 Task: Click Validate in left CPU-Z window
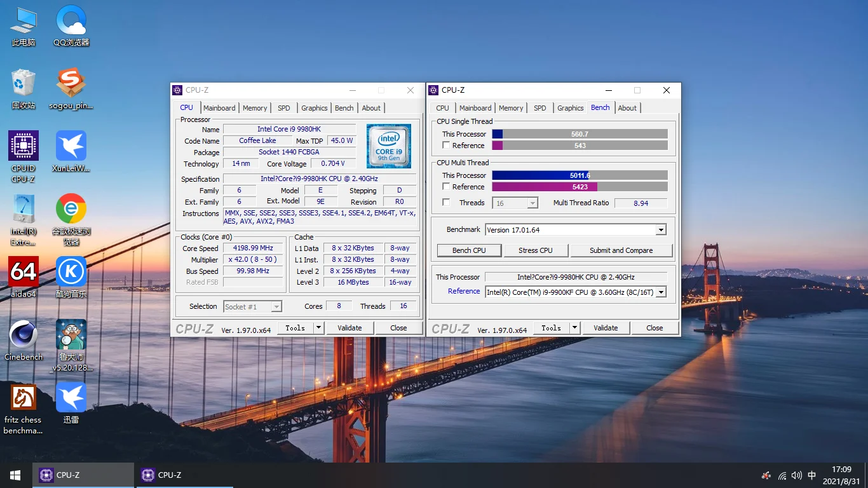point(349,328)
